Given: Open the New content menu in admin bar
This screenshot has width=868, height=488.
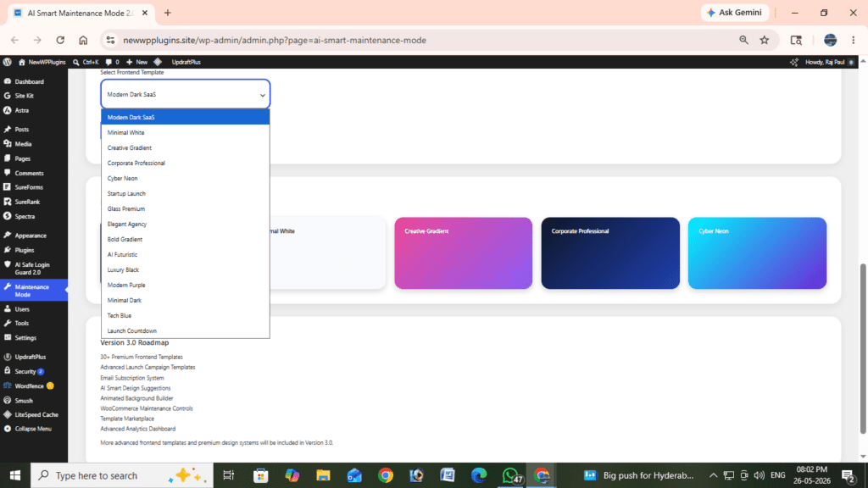Looking at the screenshot, I should coord(136,62).
